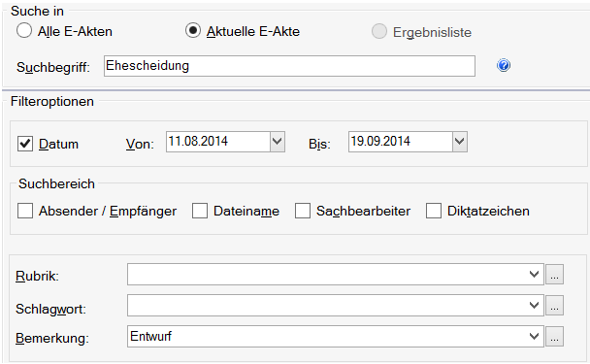
Task: Click the Filteroptionen group heading
Action: 52,101
